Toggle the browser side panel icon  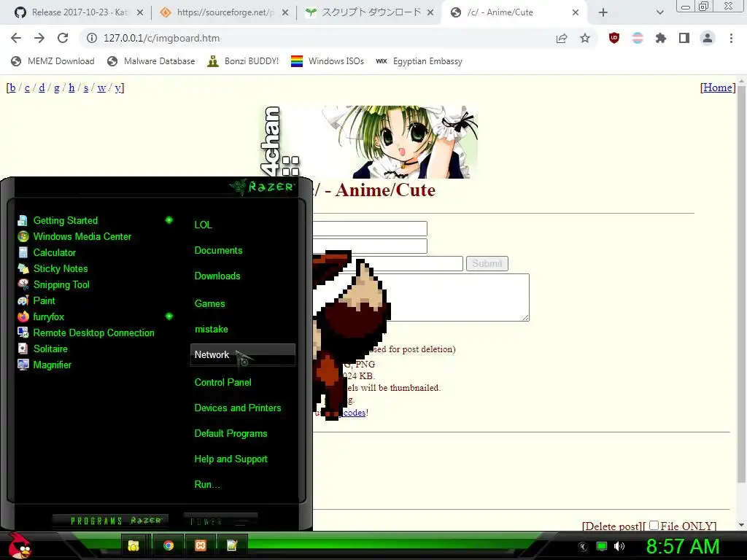tap(684, 38)
